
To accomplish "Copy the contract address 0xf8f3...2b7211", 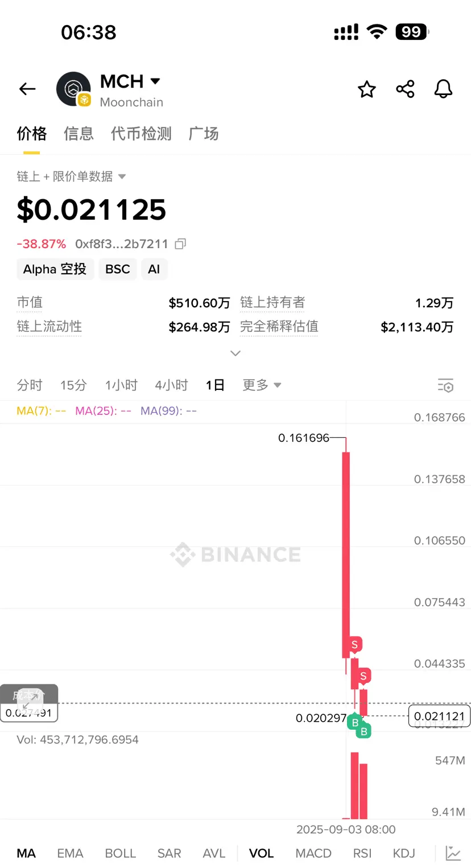I will pyautogui.click(x=180, y=244).
